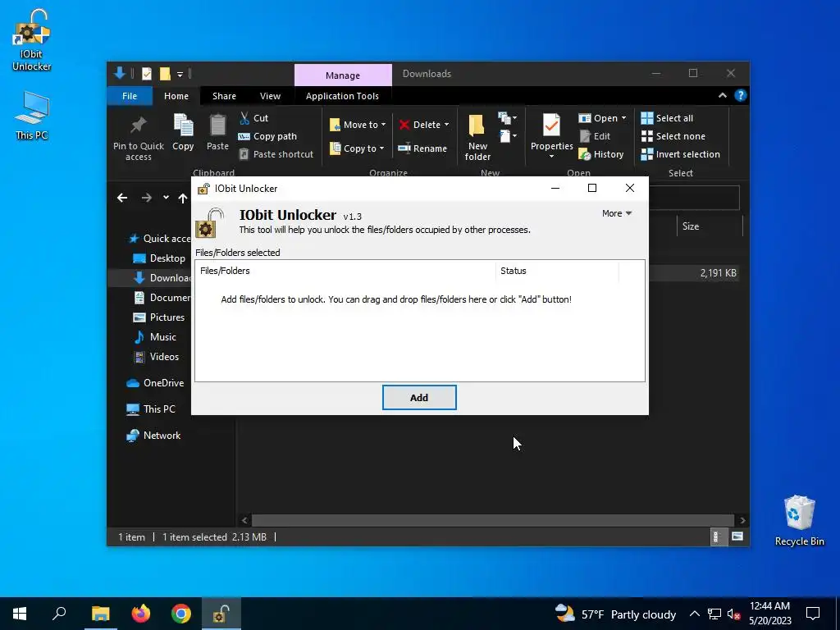Open IObit Unlocker desktop shortcut
Screen dimensions: 840x630
click(x=32, y=41)
